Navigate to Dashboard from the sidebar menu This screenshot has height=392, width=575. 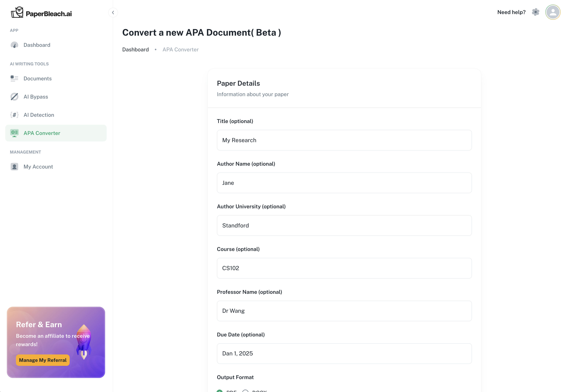click(x=37, y=45)
